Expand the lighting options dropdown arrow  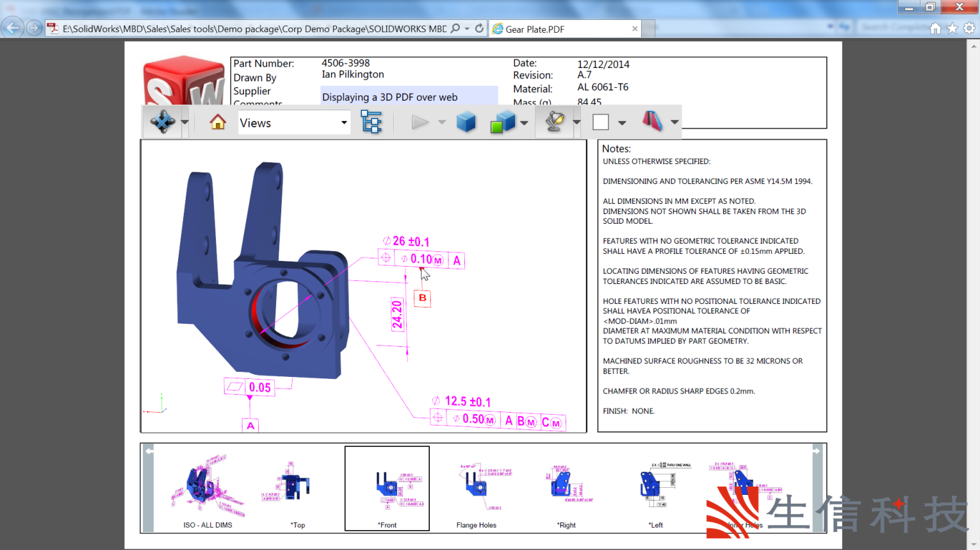pyautogui.click(x=576, y=122)
